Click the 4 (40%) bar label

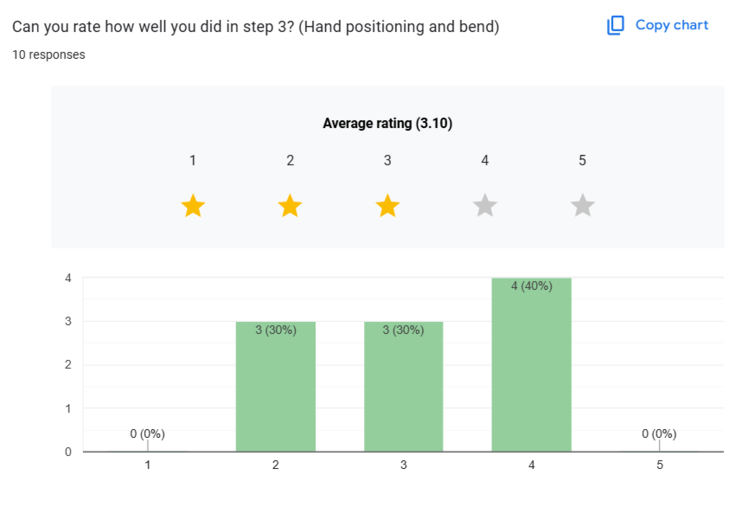click(x=531, y=287)
